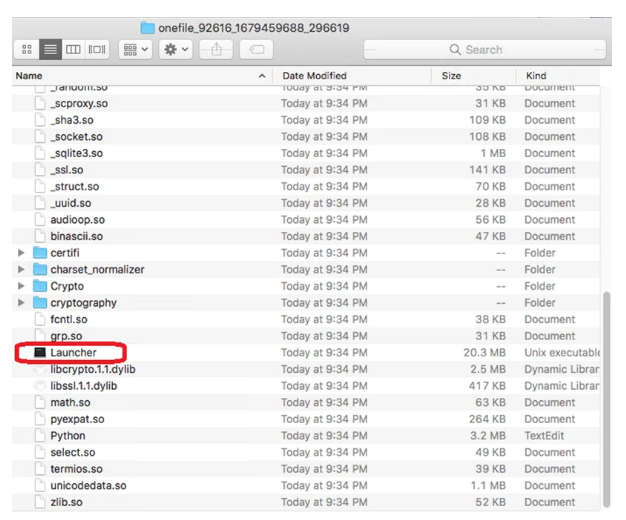Select the Crypto folder icon

40,286
